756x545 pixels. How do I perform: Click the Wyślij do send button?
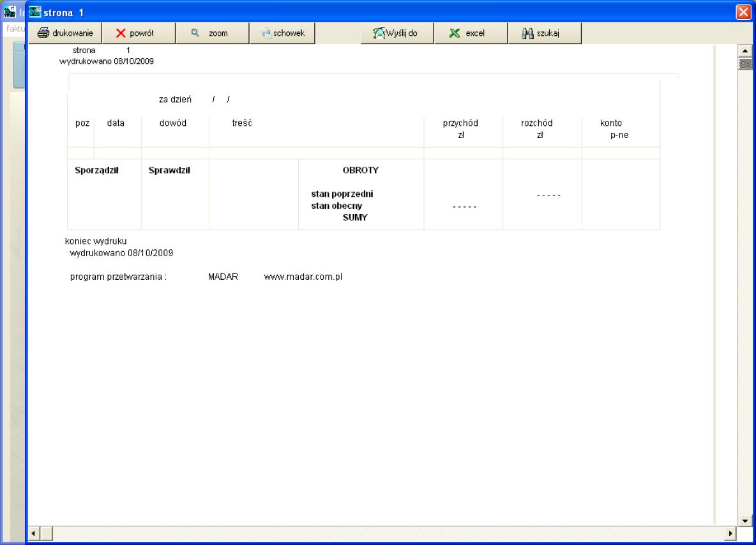coord(397,33)
